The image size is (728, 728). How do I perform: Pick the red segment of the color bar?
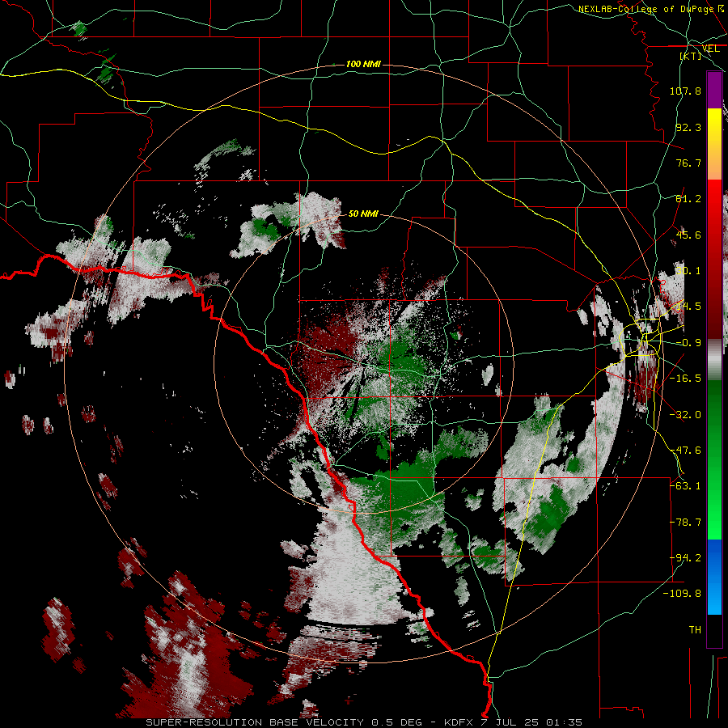tap(714, 259)
